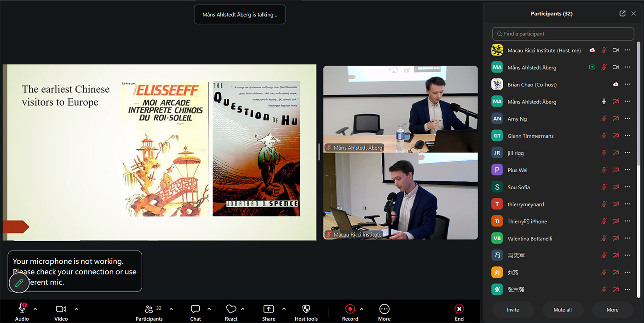Click the muted mic icon for Glenn Timmermans

click(604, 136)
